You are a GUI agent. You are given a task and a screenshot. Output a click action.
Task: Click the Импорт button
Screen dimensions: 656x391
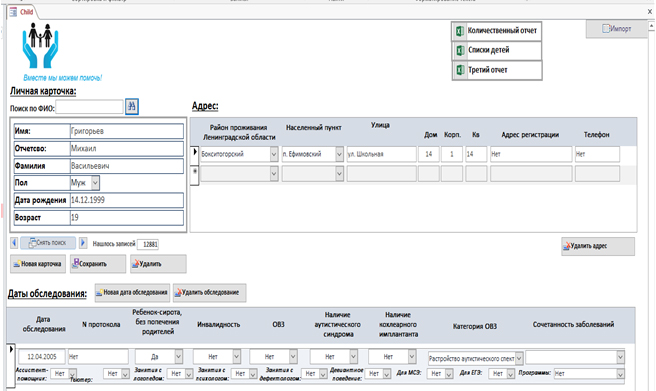point(617,29)
